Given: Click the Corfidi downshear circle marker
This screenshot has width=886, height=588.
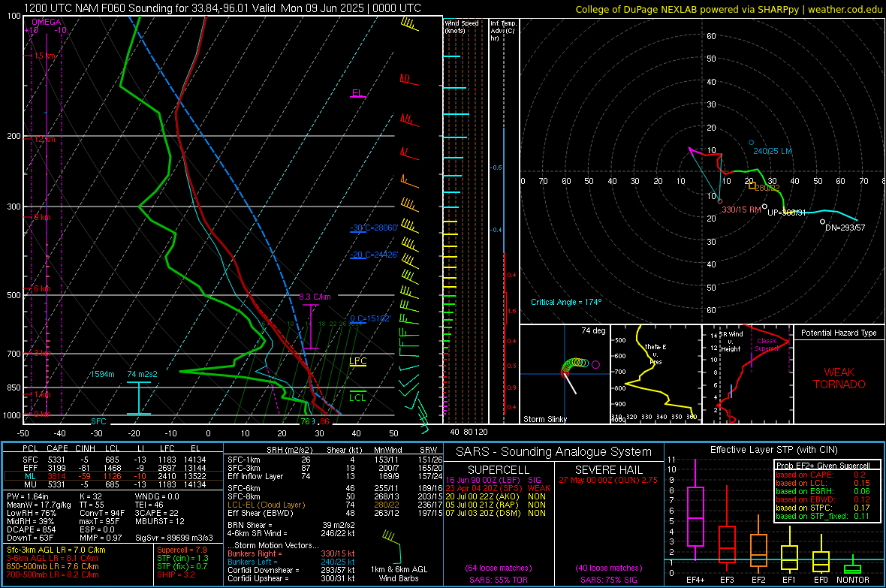Looking at the screenshot, I should point(822,222).
